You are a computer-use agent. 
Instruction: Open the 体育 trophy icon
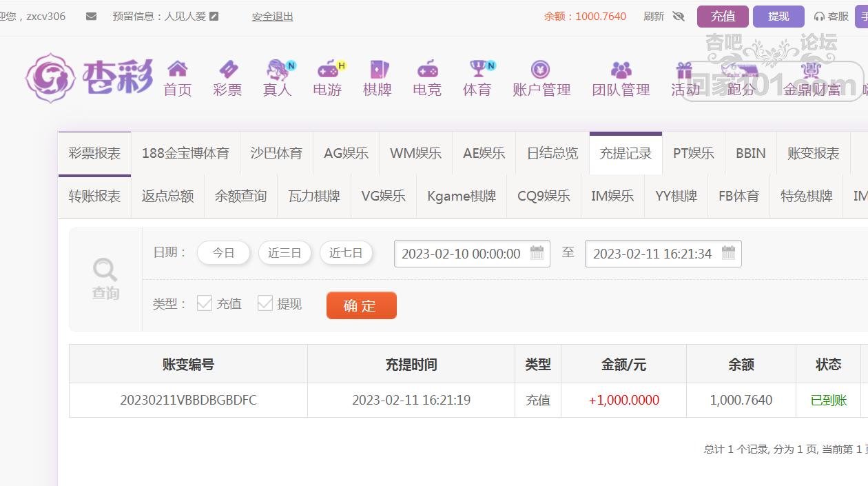tap(479, 69)
